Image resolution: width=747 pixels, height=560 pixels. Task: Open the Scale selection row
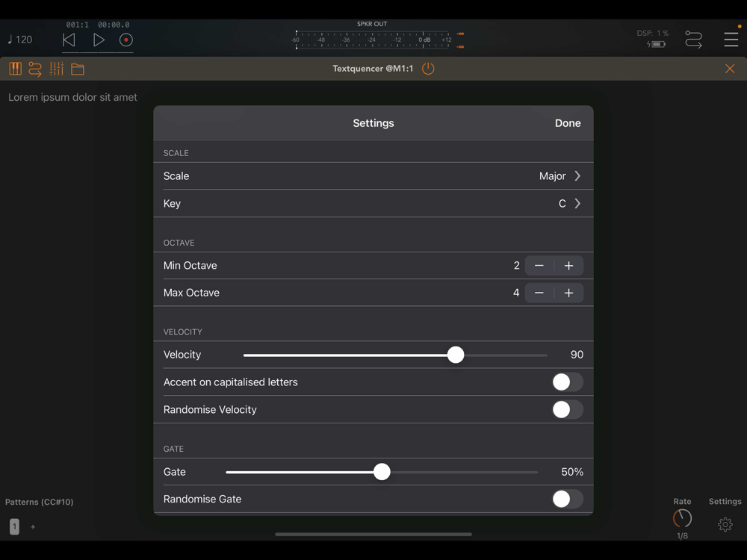pyautogui.click(x=373, y=176)
